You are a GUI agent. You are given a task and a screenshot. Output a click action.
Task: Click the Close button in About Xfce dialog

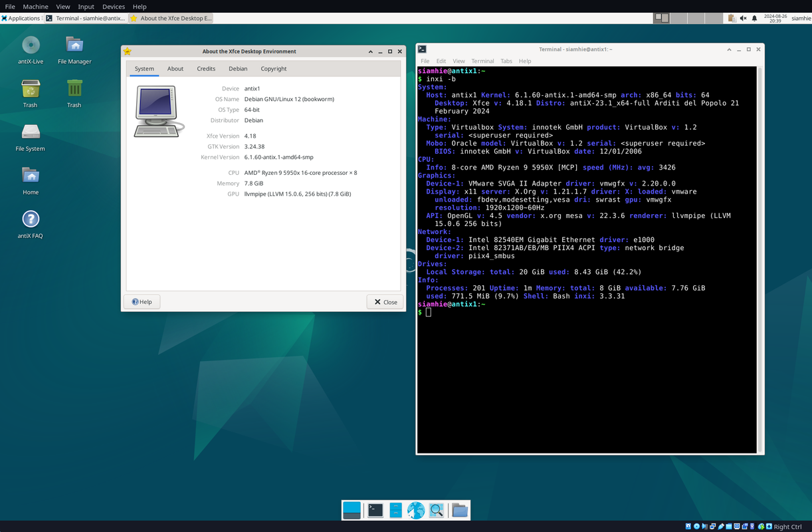click(385, 302)
